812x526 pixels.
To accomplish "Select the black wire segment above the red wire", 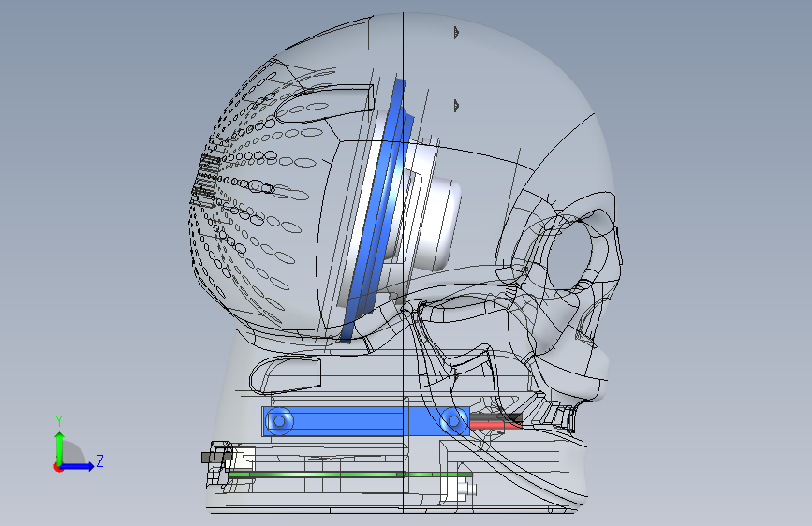I will (x=495, y=417).
